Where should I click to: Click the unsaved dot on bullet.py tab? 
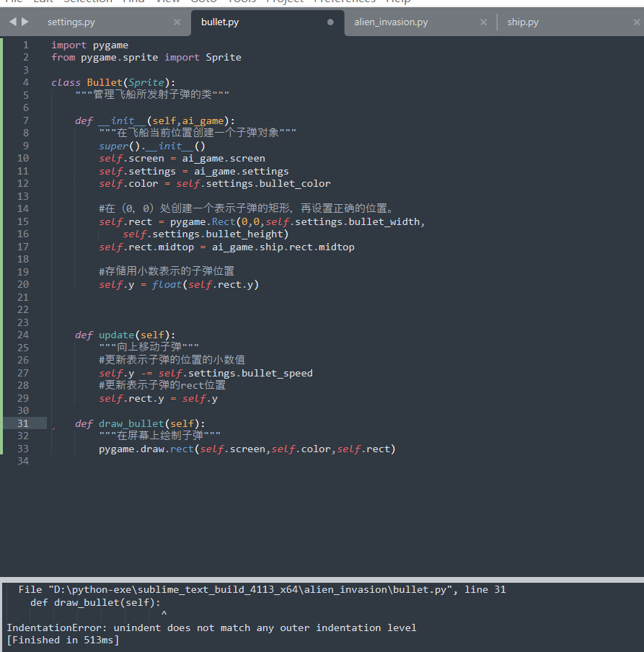[x=330, y=22]
